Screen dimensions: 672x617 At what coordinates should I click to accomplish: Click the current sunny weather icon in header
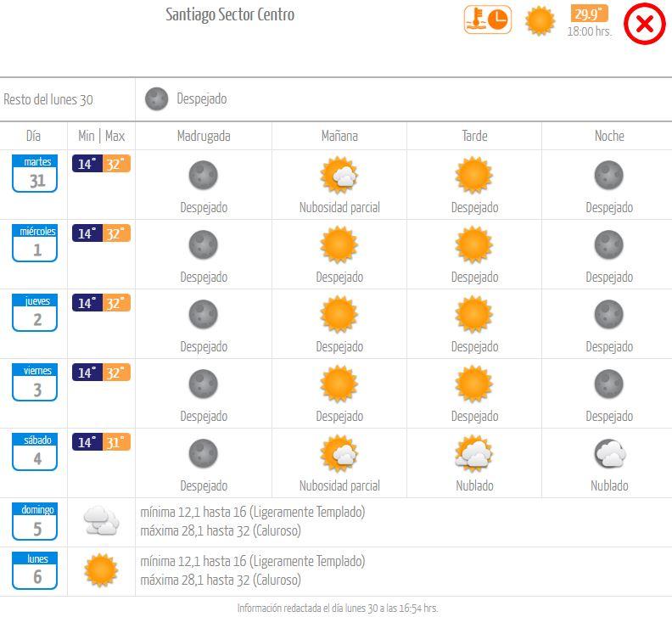tap(540, 20)
